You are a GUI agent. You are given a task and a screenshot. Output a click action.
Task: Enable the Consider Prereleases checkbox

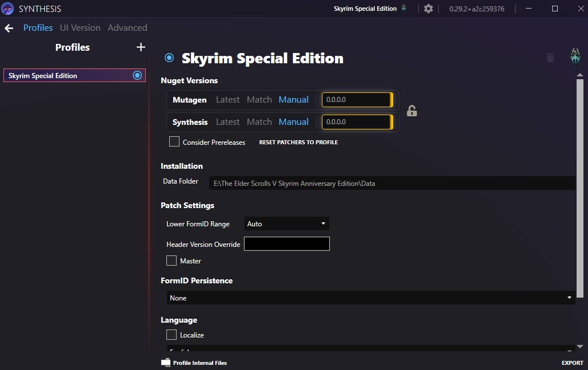click(x=174, y=141)
